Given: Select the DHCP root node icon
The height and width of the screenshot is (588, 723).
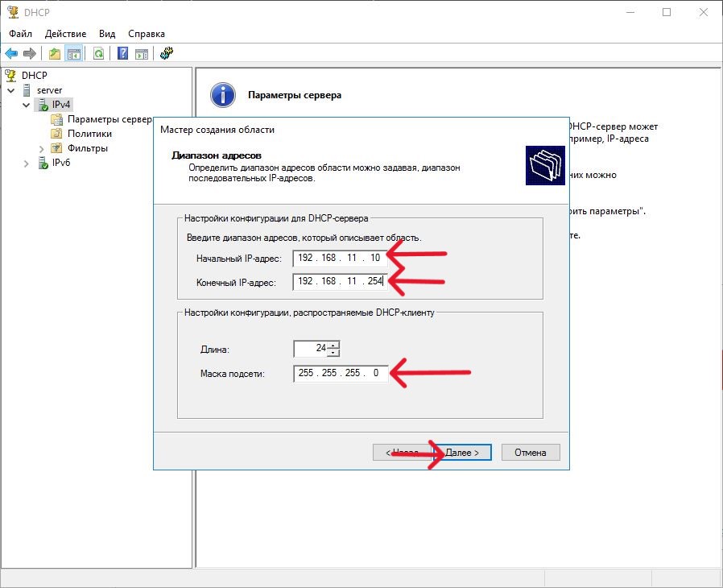Looking at the screenshot, I should pyautogui.click(x=10, y=75).
